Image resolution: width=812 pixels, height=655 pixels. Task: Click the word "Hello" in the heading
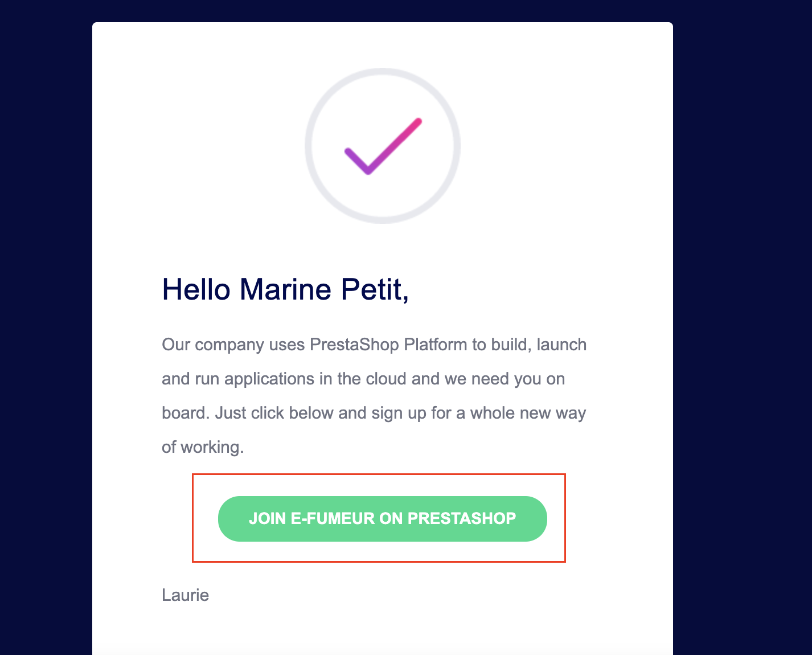[196, 289]
